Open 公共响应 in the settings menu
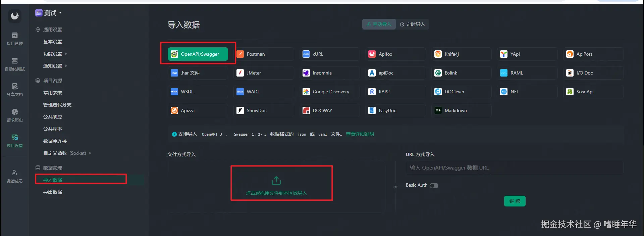The image size is (644, 236). pyautogui.click(x=53, y=117)
